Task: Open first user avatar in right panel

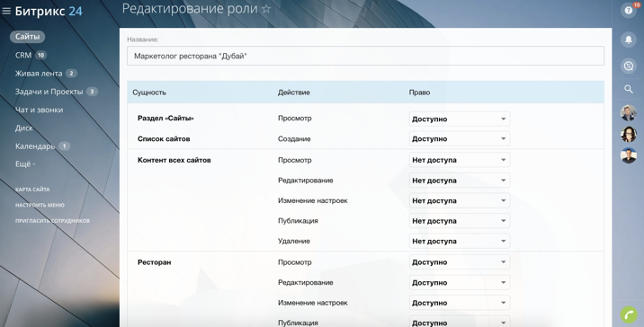Action: pyautogui.click(x=629, y=112)
